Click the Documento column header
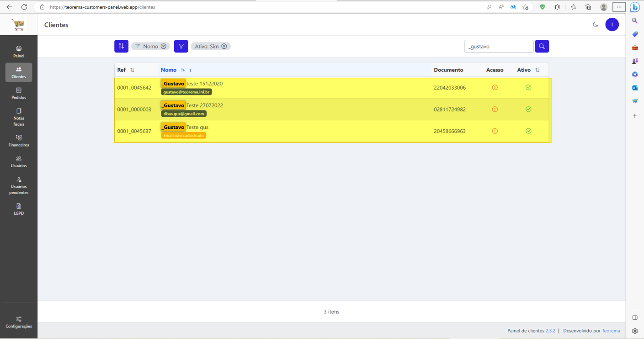 tap(448, 70)
